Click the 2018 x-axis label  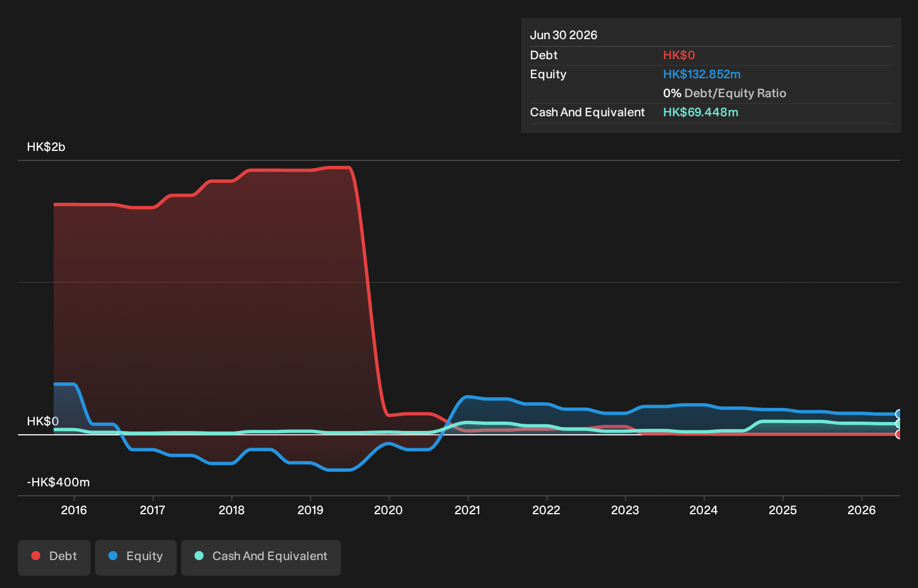coord(231,510)
